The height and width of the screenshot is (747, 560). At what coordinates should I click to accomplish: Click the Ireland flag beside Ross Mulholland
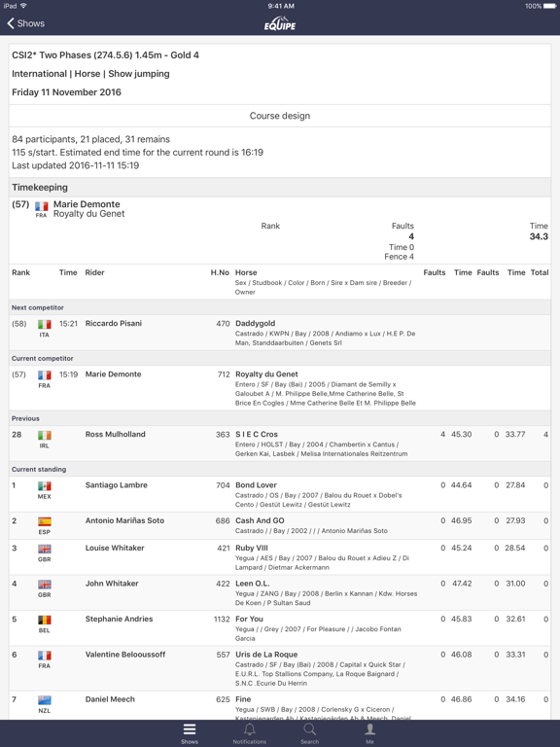(x=45, y=436)
